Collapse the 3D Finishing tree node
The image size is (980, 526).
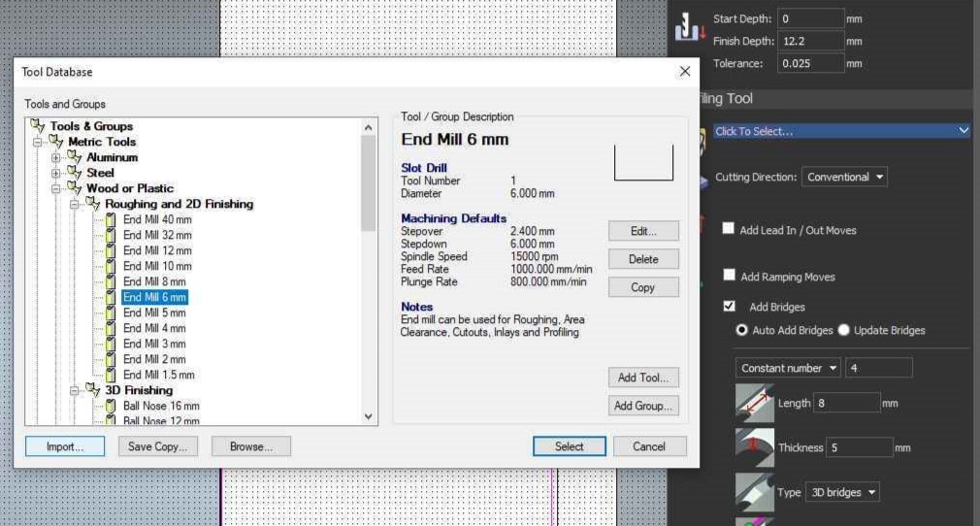click(75, 390)
